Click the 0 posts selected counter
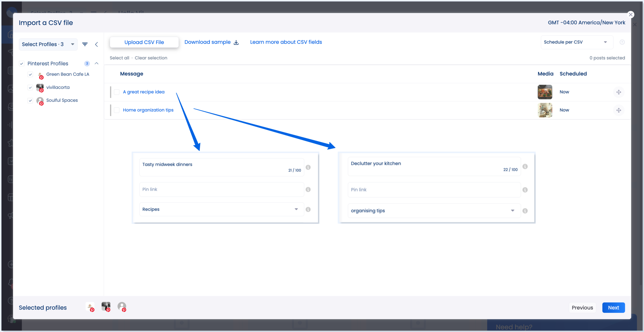Image resolution: width=644 pixels, height=332 pixels. 607,58
